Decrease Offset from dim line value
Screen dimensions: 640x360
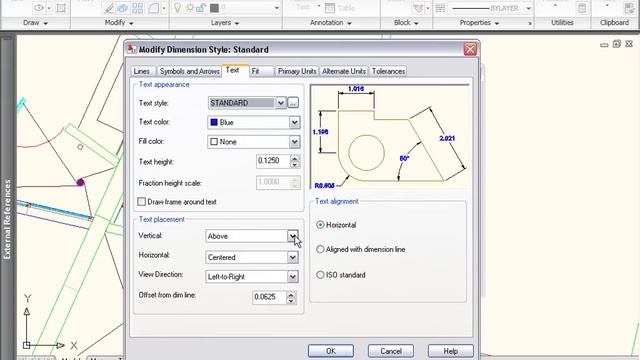point(291,301)
